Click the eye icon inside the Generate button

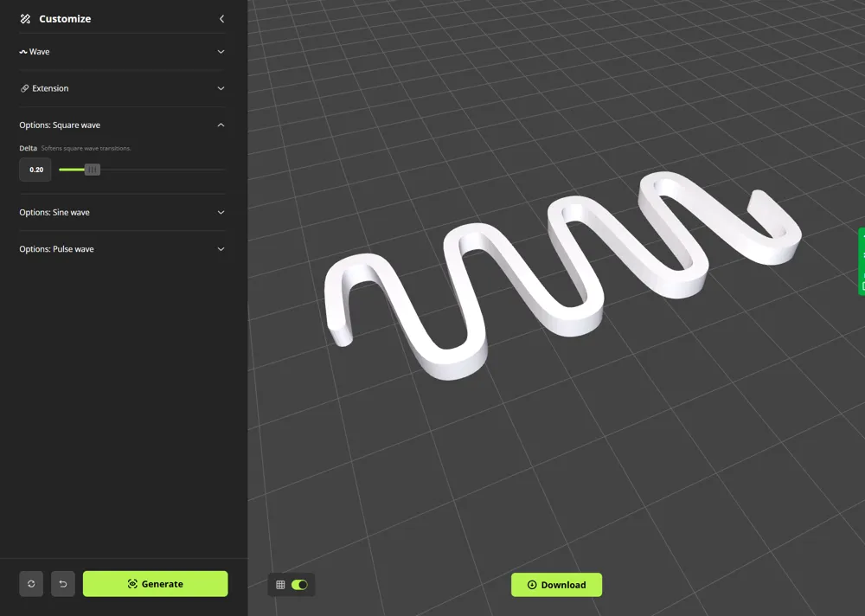click(x=131, y=583)
